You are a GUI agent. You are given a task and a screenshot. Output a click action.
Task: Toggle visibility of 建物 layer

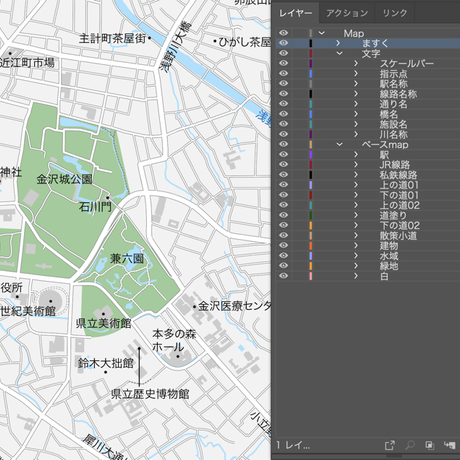click(x=283, y=245)
